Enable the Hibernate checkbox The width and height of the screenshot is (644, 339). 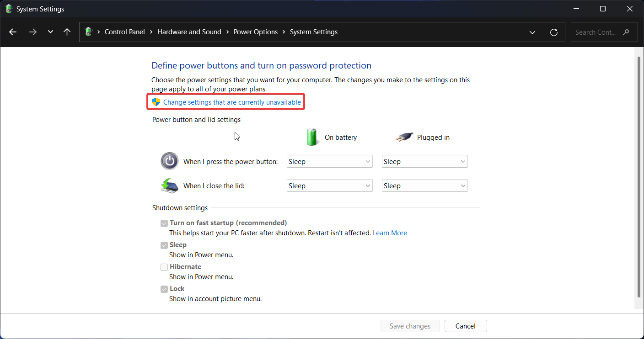(x=164, y=267)
